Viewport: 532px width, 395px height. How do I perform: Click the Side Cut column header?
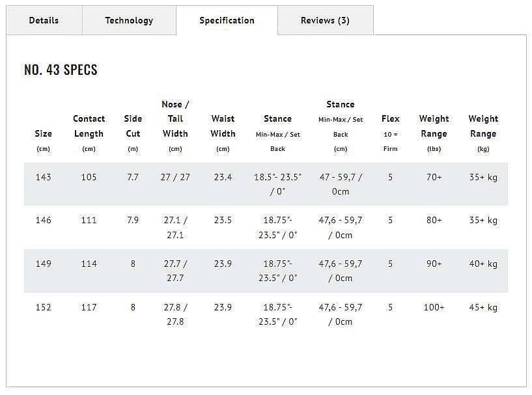point(133,133)
